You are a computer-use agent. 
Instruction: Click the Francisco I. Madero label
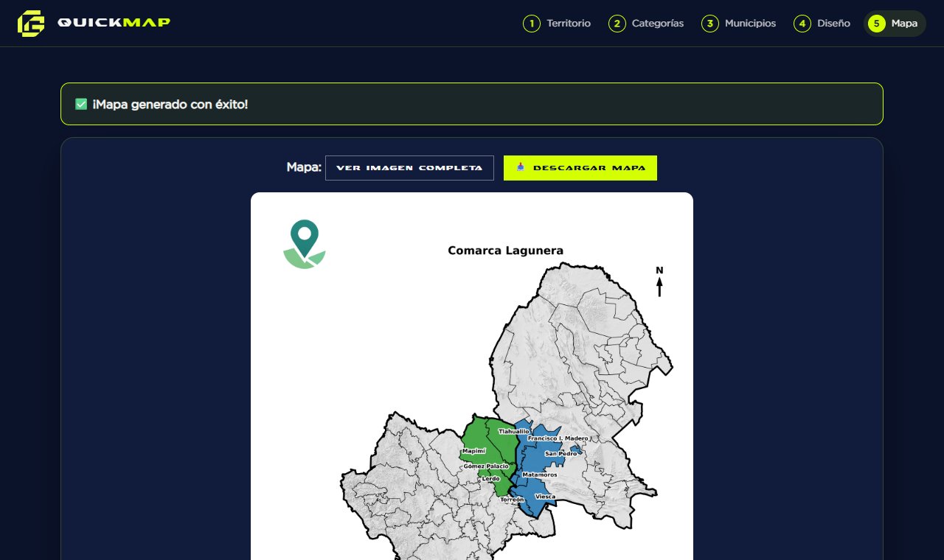coord(558,438)
